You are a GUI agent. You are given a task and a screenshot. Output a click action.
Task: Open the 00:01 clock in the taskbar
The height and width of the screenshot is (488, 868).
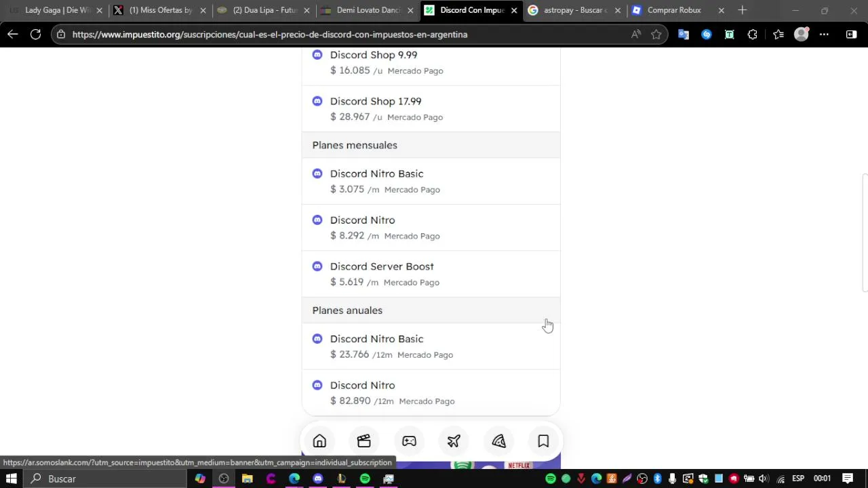pyautogui.click(x=822, y=479)
